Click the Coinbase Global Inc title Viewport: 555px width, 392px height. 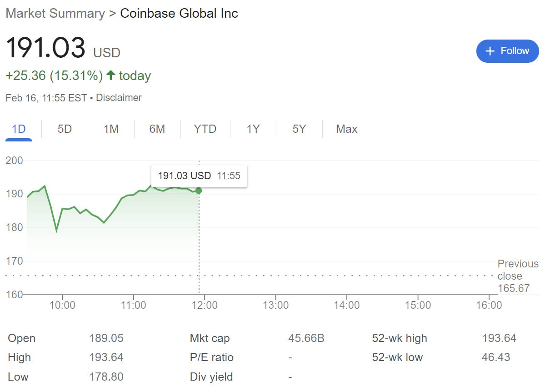[x=179, y=13]
